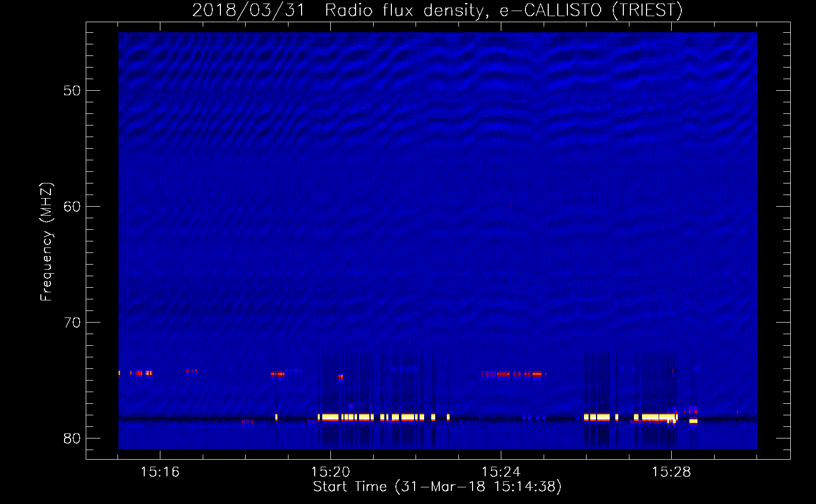
Task: Click the 'Start Time (31-Mar-18 15:14:38)' x-axis label
Action: [x=437, y=487]
